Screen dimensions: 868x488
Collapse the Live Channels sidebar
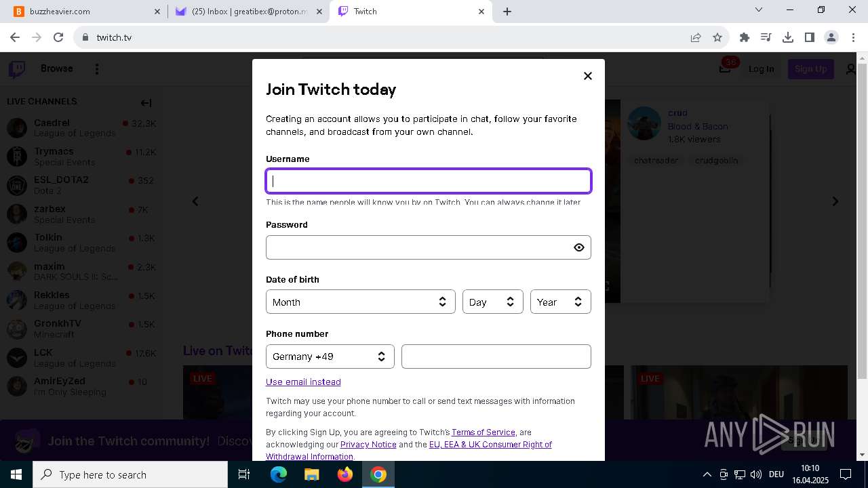click(146, 103)
